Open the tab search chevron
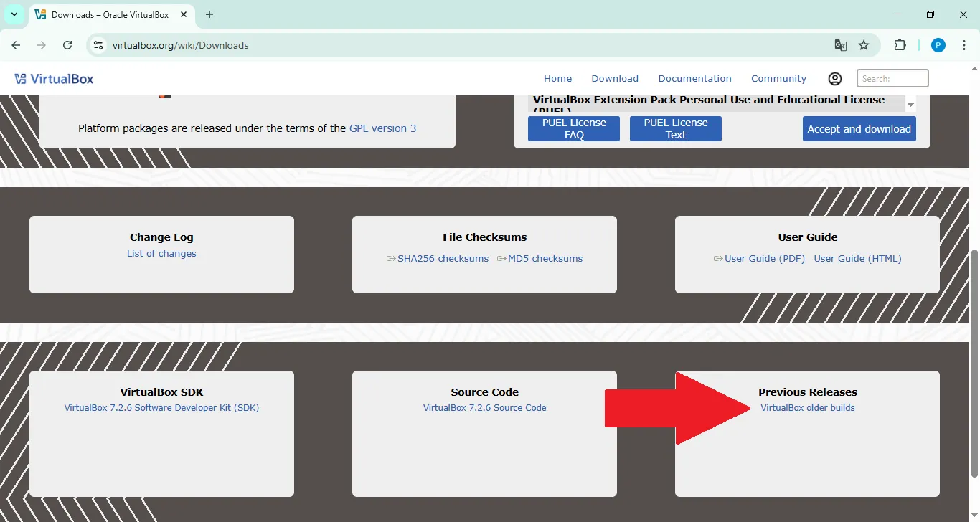Image resolution: width=980 pixels, height=522 pixels. (x=14, y=14)
